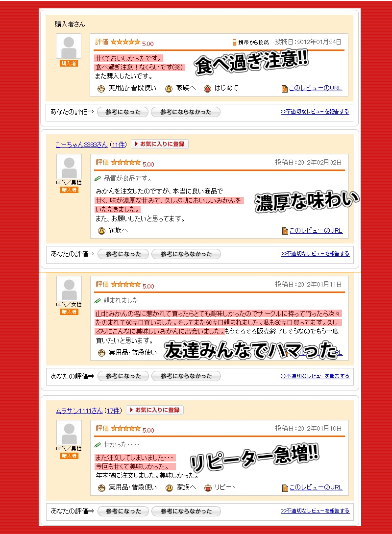
Task: Click the document icon beside first review URL
Action: 285,89
